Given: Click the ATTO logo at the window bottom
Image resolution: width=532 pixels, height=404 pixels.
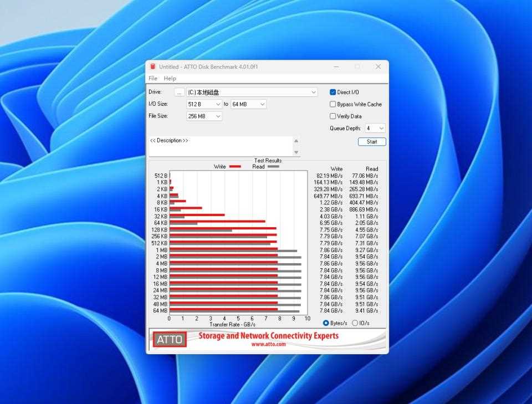Looking at the screenshot, I should 169,339.
